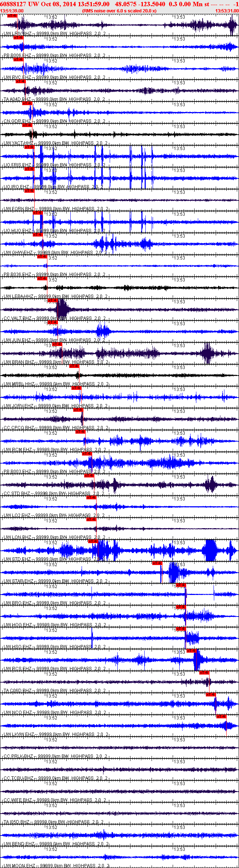Select the PB.B006.EHZ station label
Screen dimensions: 239x868
(x=17, y=55)
